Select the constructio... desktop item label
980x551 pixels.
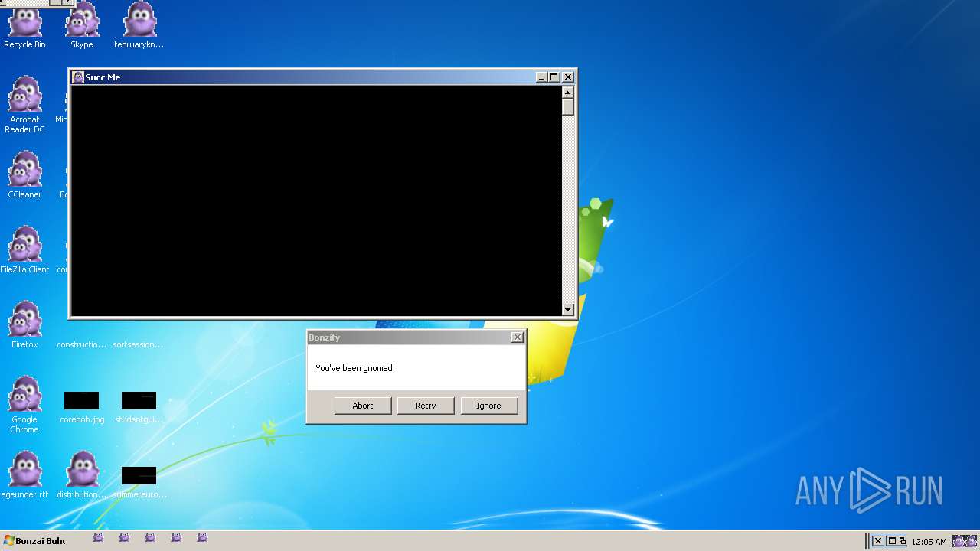82,344
